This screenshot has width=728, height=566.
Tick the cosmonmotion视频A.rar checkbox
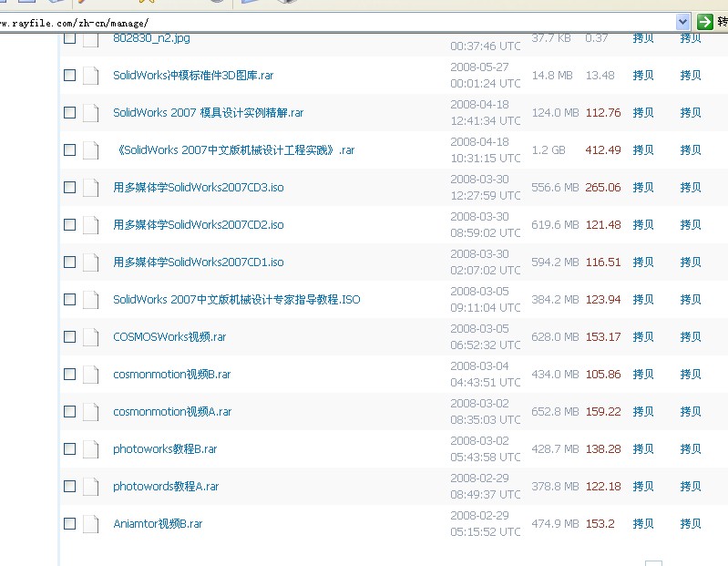69,412
